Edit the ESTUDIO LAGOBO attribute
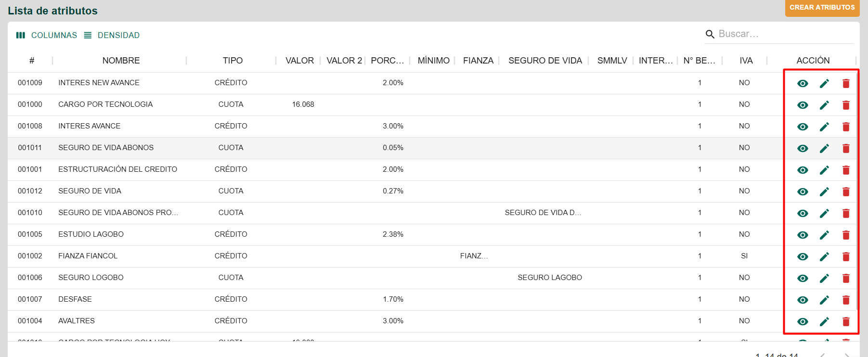 pos(824,235)
